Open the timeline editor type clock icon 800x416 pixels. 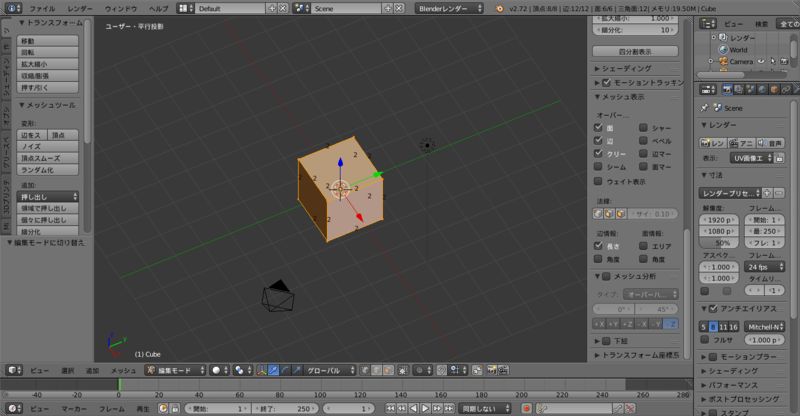coord(14,408)
